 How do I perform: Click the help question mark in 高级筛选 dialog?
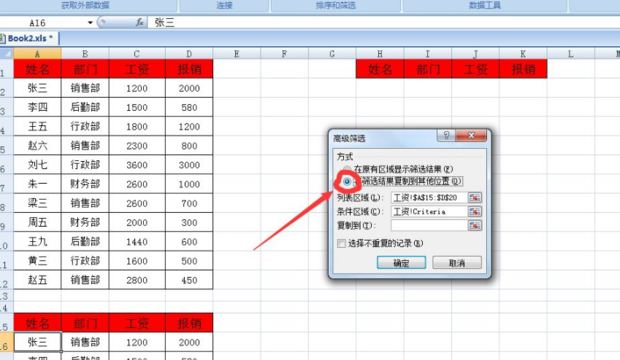446,135
